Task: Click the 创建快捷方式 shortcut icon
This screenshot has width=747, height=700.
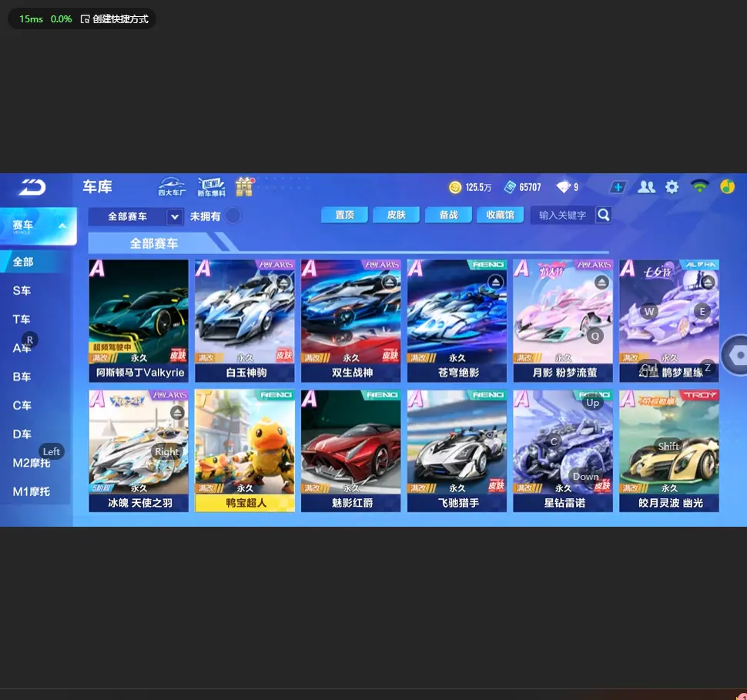Action: [x=85, y=19]
